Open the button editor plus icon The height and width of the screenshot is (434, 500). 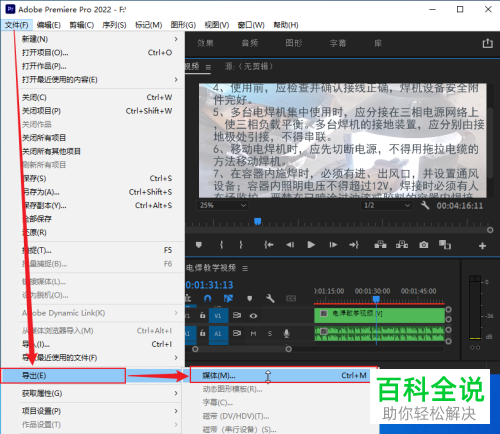(x=482, y=246)
